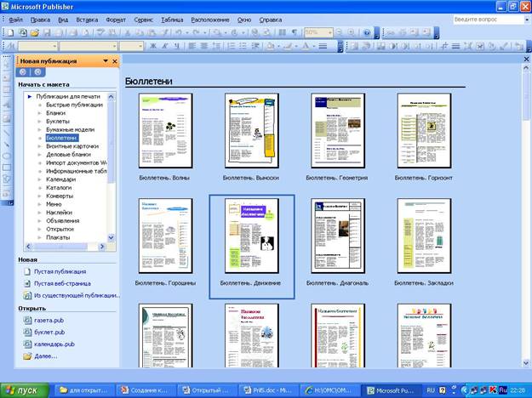Viewport: 532px width, 398px height.
Task: Open the Style combo box
Action: click(x=37, y=46)
